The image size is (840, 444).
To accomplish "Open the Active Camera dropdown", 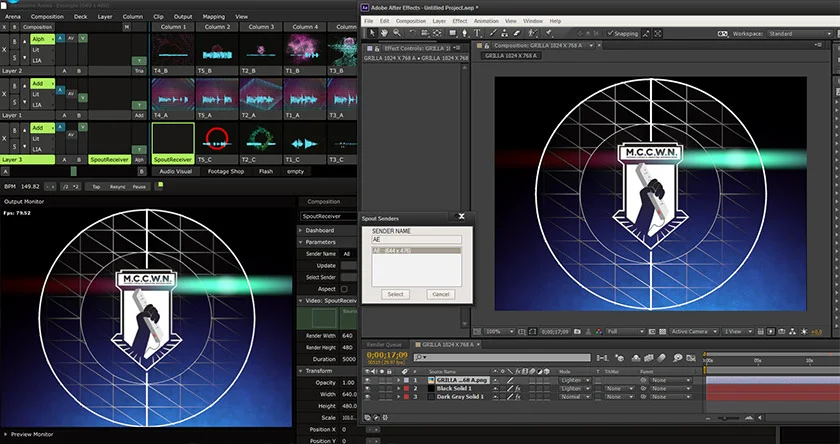I will (694, 332).
